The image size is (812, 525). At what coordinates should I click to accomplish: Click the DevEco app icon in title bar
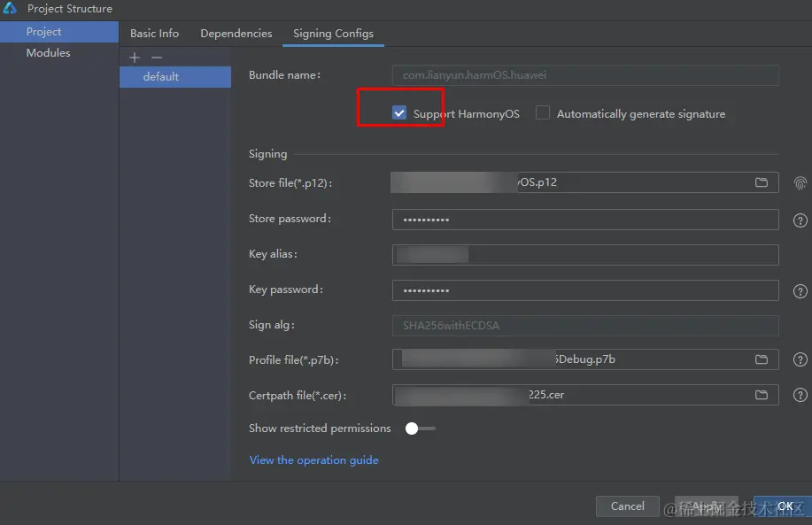10,8
